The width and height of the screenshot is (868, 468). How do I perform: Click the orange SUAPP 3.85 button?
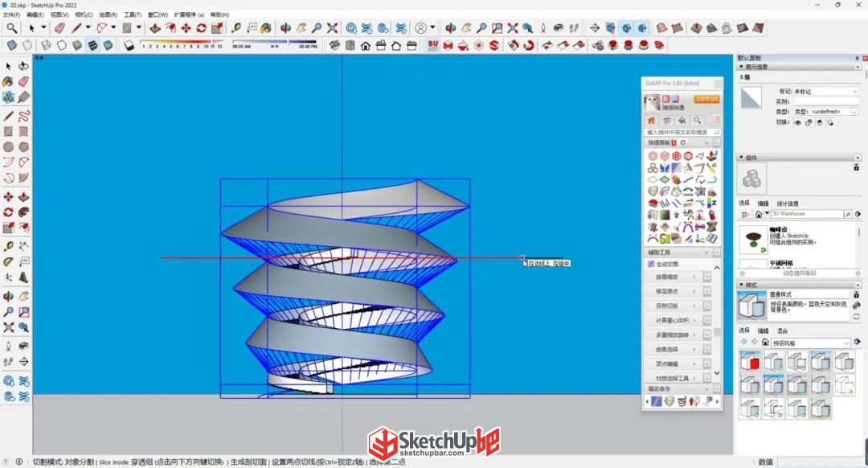pyautogui.click(x=706, y=99)
